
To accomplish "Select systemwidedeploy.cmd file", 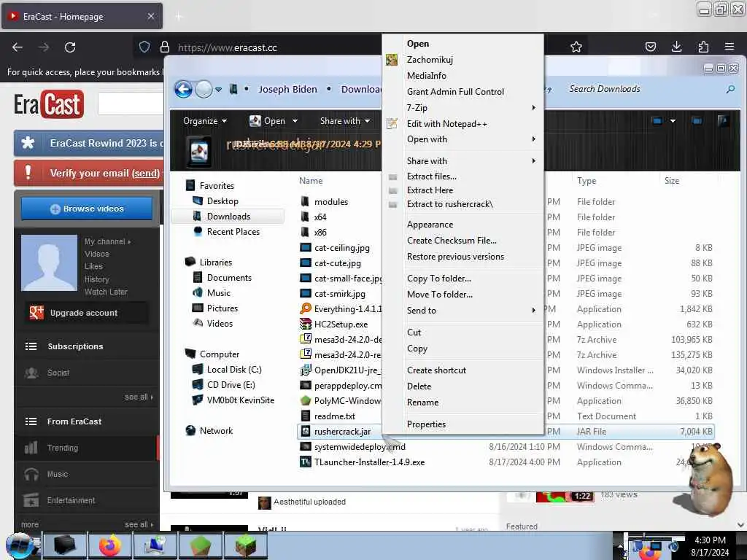I will pos(360,447).
